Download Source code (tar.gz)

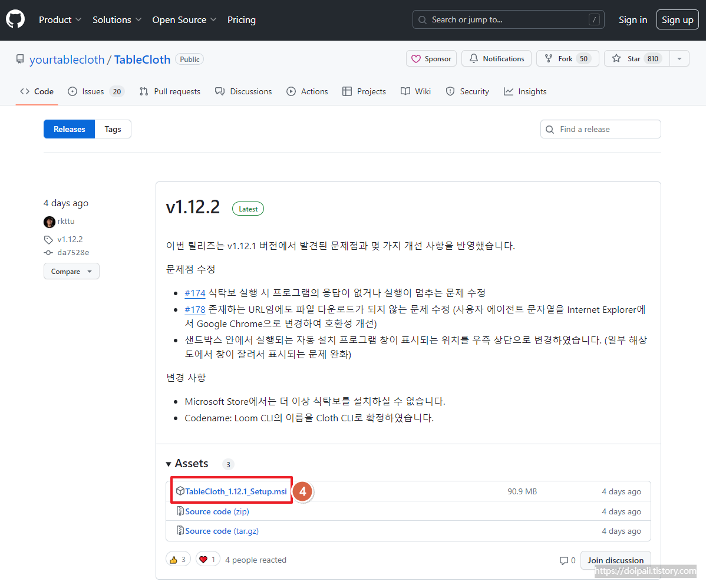pos(222,531)
